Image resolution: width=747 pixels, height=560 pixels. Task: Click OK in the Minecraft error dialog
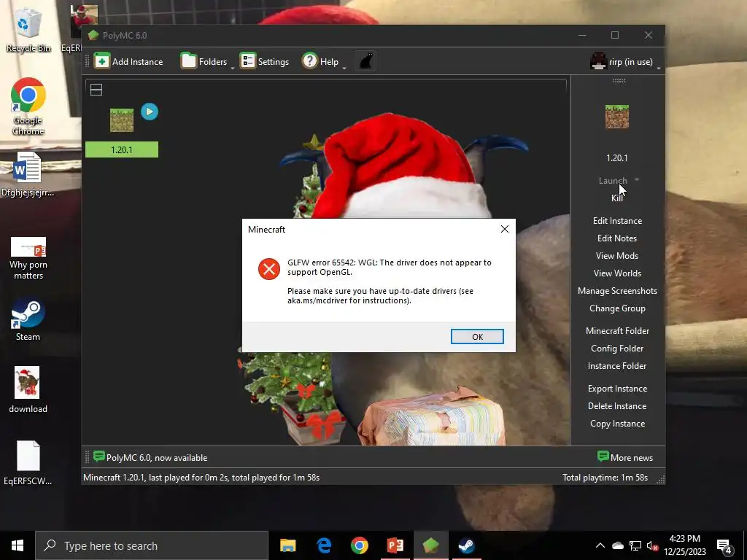coord(477,337)
